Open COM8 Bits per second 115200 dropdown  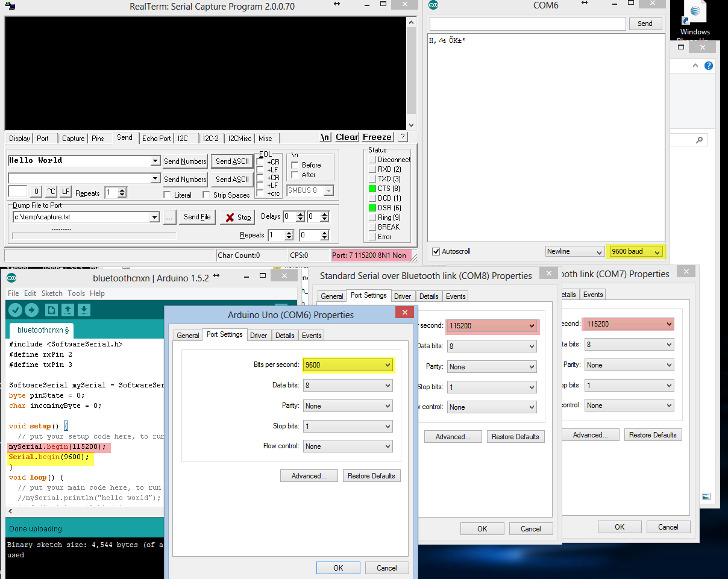tap(492, 326)
